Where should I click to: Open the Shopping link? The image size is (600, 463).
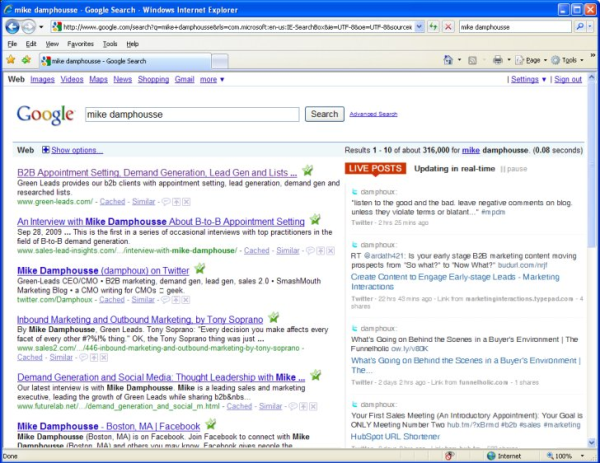(153, 79)
